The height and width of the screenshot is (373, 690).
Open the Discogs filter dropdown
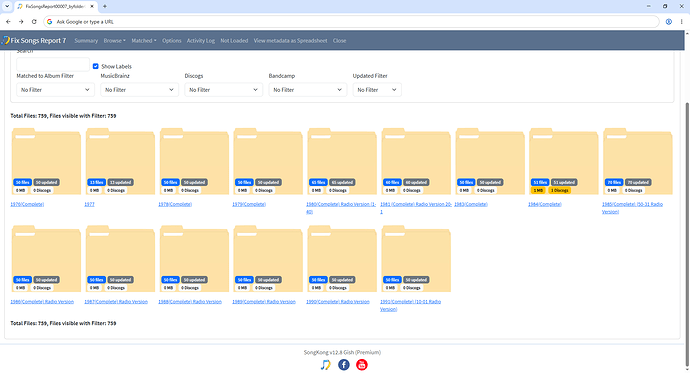pos(223,90)
